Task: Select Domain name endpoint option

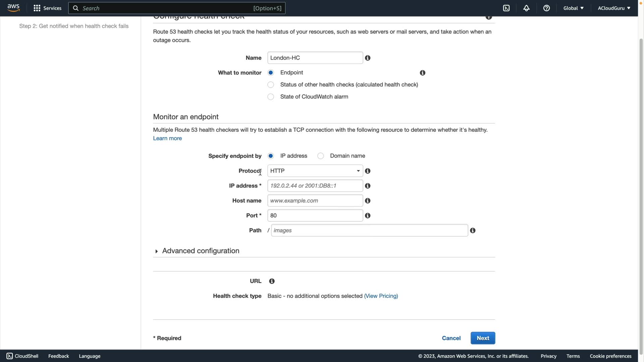Action: coord(321,156)
